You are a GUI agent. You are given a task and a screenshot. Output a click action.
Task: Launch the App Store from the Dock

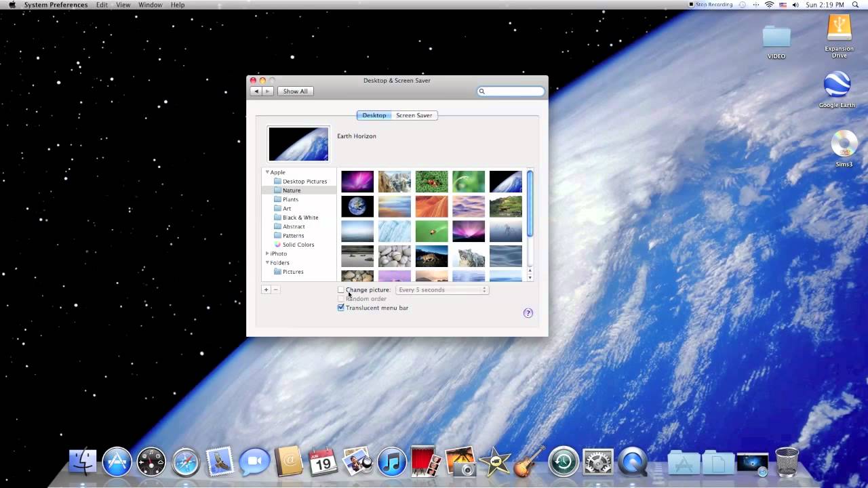click(x=117, y=462)
